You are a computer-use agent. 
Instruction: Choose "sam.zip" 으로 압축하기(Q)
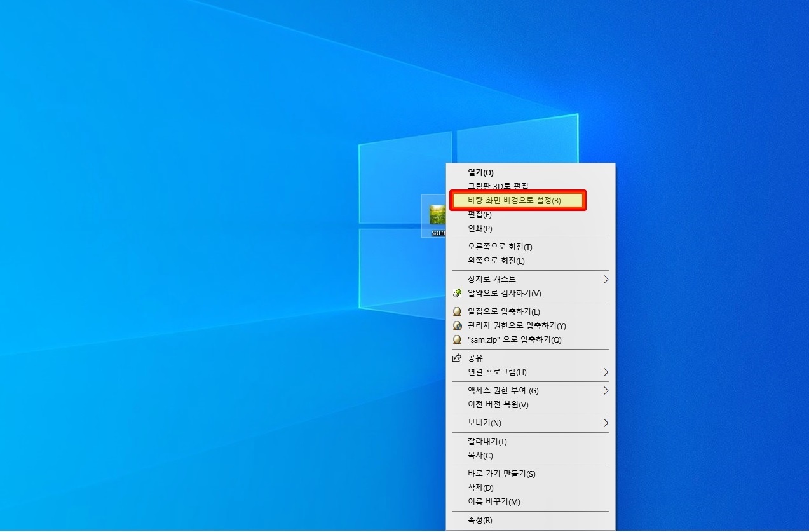(531, 340)
